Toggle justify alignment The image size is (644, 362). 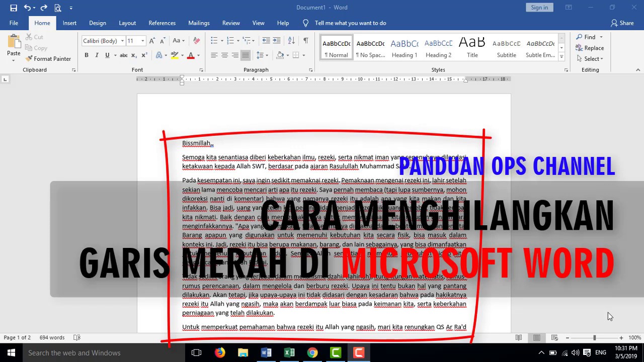pos(246,55)
